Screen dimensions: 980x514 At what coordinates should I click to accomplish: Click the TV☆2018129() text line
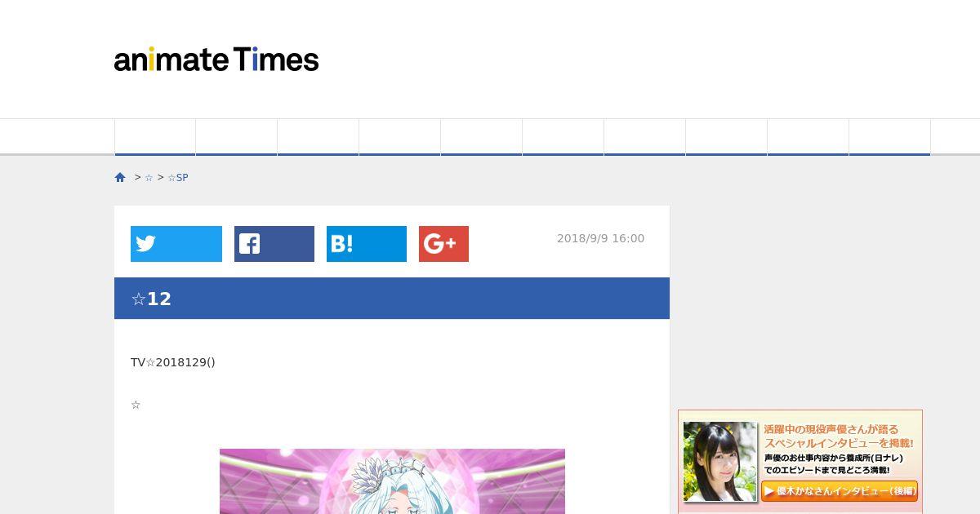[173, 362]
